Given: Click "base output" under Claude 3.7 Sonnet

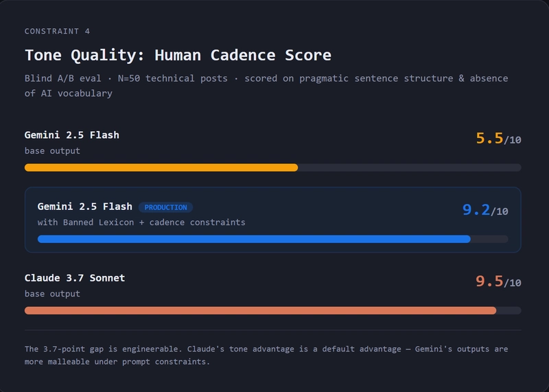Looking at the screenshot, I should click(52, 294).
